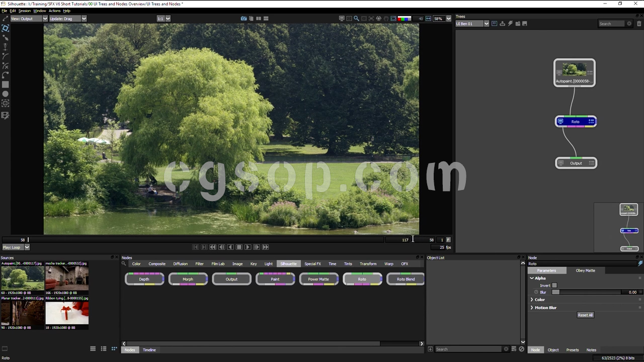644x362 pixels.
Task: Click the stacked split view icon above viewer
Action: pyautogui.click(x=266, y=19)
